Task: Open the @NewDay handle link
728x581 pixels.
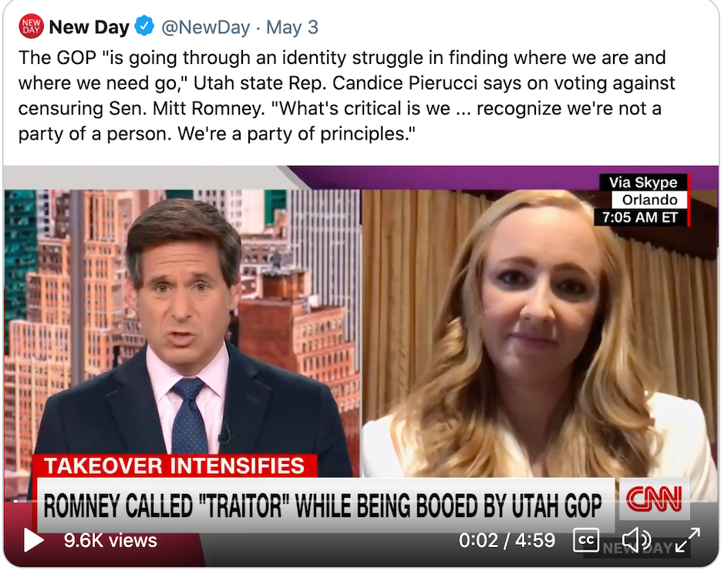Action: (x=206, y=28)
